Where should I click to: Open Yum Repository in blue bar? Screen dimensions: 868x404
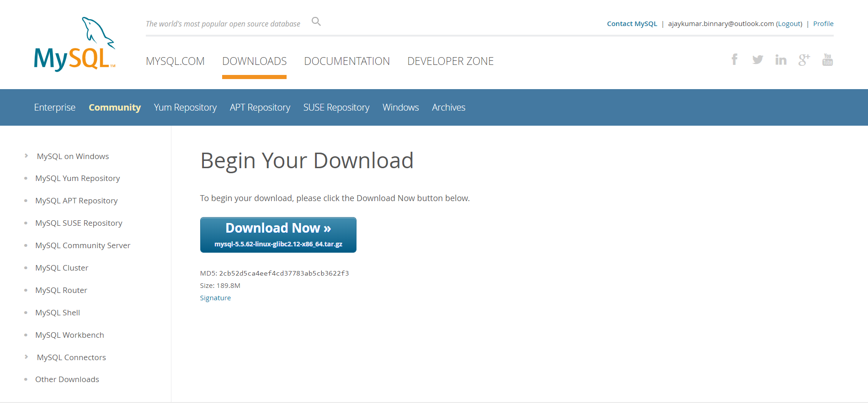[185, 107]
